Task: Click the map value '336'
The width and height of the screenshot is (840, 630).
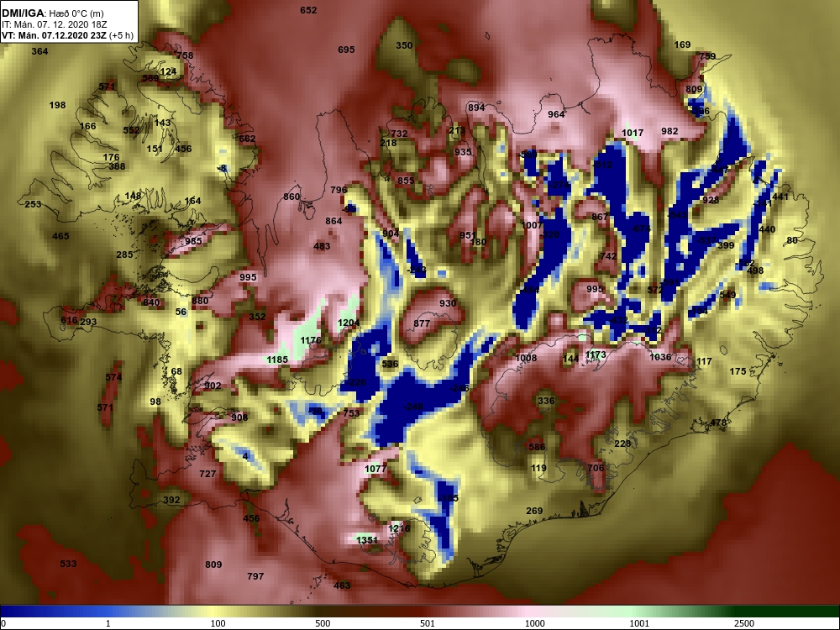Action: (546, 401)
